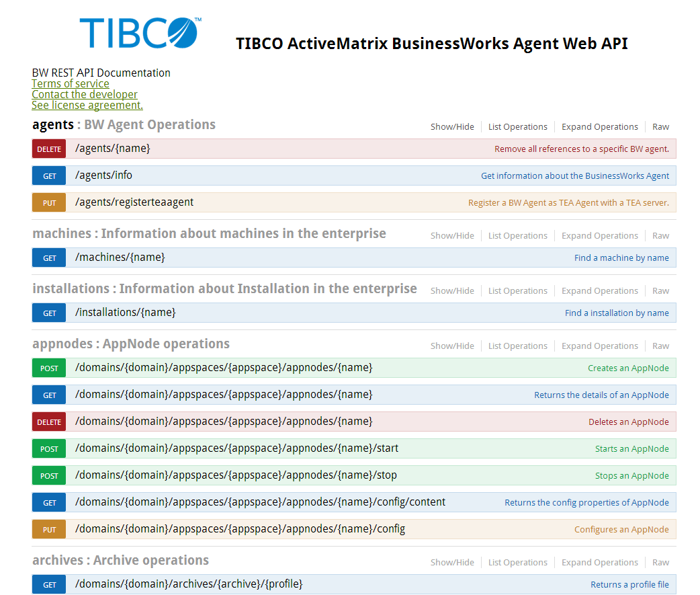Screen dimensions: 700x595
Task: Click List Operations for machines section
Action: pyautogui.click(x=517, y=236)
